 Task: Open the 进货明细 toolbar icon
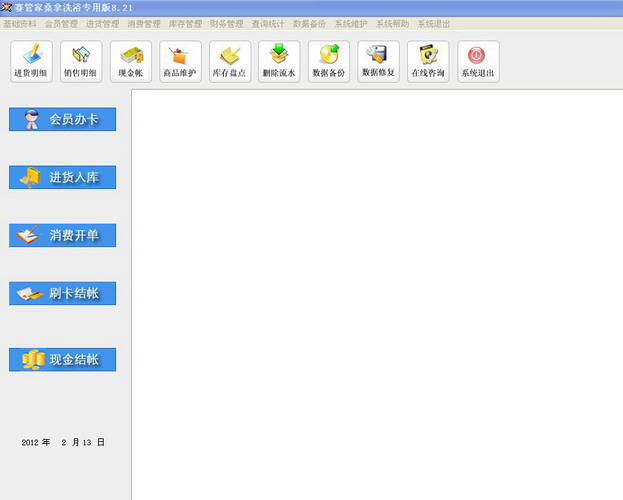click(x=31, y=62)
